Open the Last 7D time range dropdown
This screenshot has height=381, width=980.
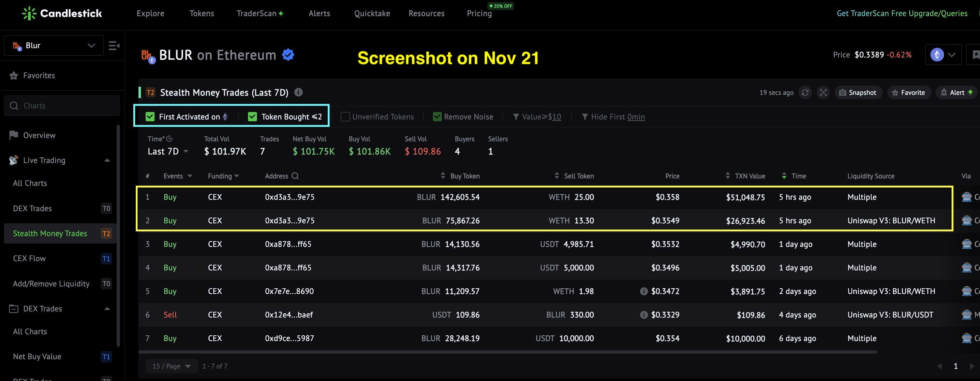[168, 151]
